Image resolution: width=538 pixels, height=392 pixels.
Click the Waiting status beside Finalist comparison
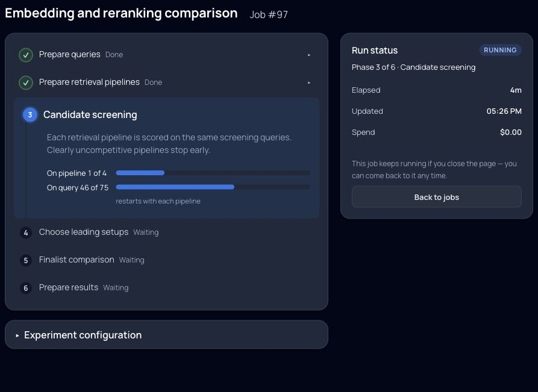132,260
